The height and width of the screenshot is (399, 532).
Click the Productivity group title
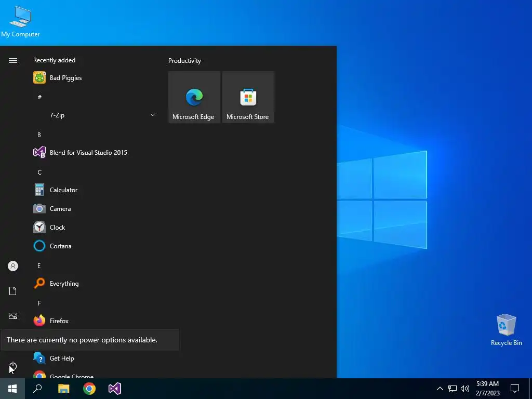point(184,61)
